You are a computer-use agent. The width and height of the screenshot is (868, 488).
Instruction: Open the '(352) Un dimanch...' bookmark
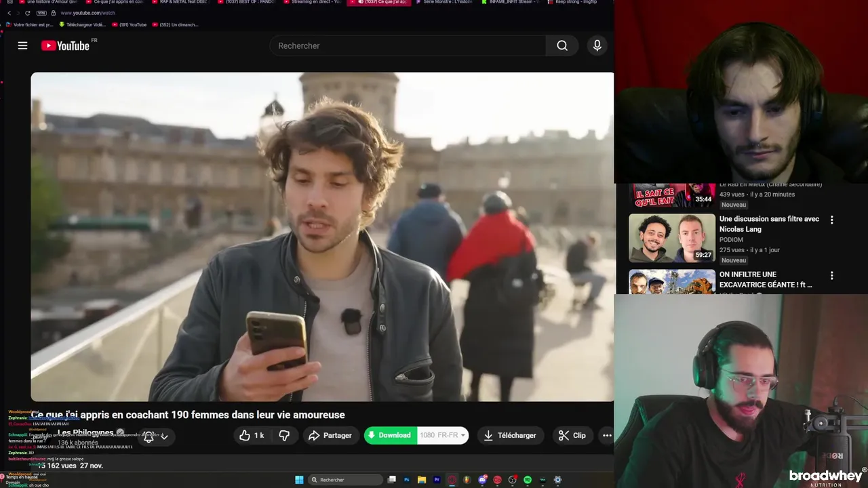[175, 24]
